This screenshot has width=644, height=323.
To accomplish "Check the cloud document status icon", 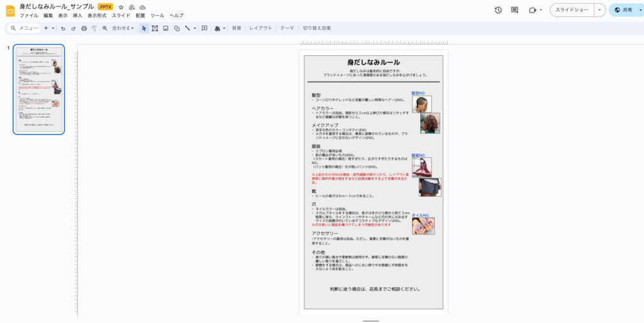I will click(143, 8).
